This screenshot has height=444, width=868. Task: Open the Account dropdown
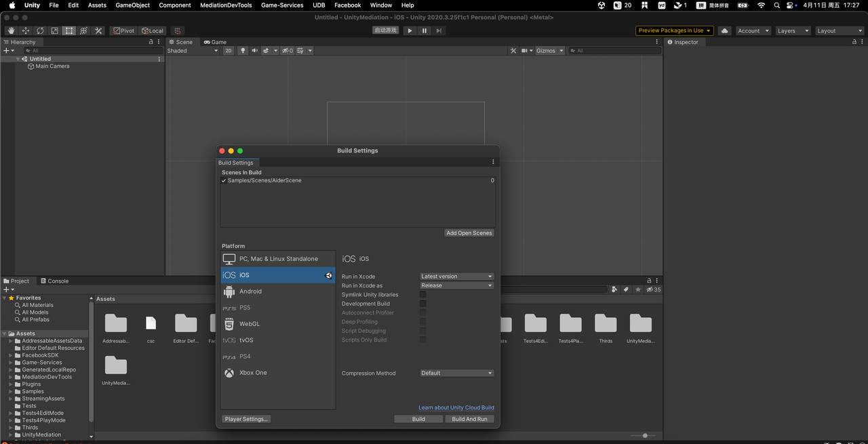click(753, 31)
